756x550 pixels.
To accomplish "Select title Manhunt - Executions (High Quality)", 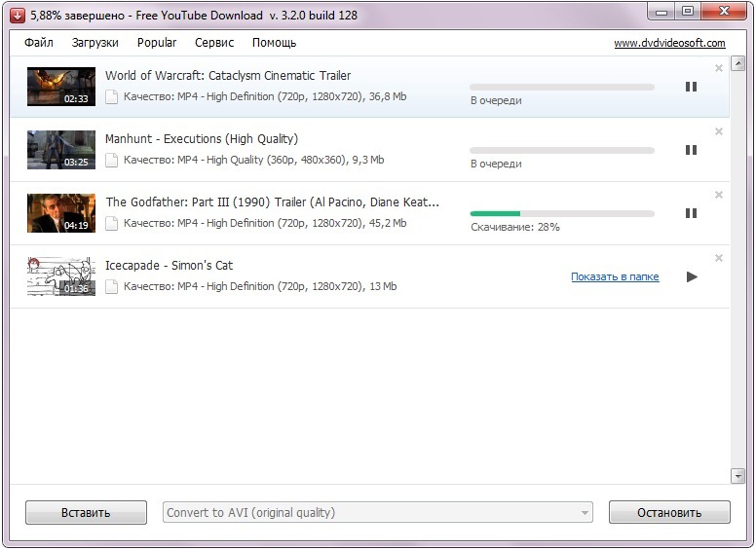I will click(x=202, y=138).
